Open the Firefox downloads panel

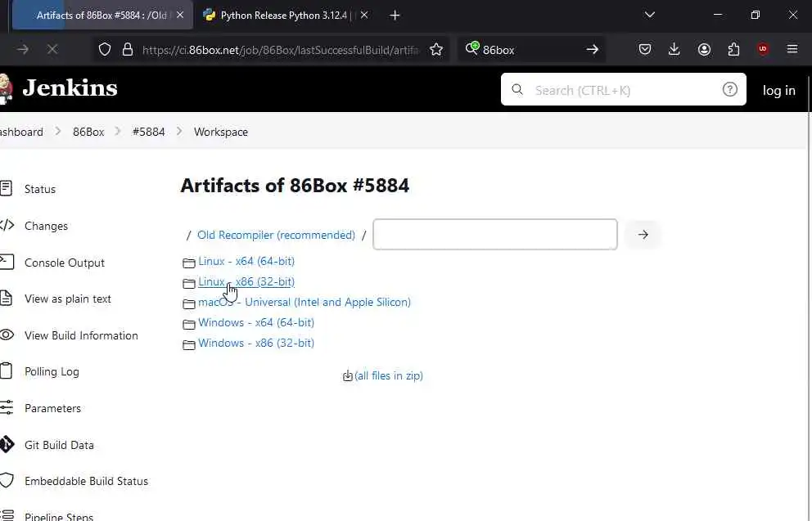point(674,49)
